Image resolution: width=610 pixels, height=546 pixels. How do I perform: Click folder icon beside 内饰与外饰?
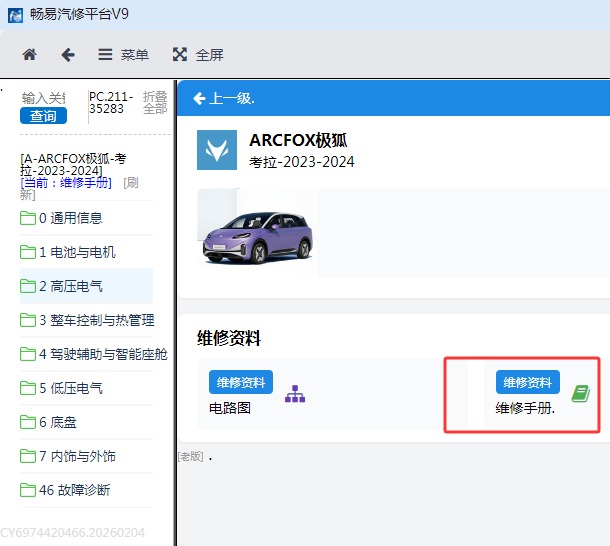point(28,456)
